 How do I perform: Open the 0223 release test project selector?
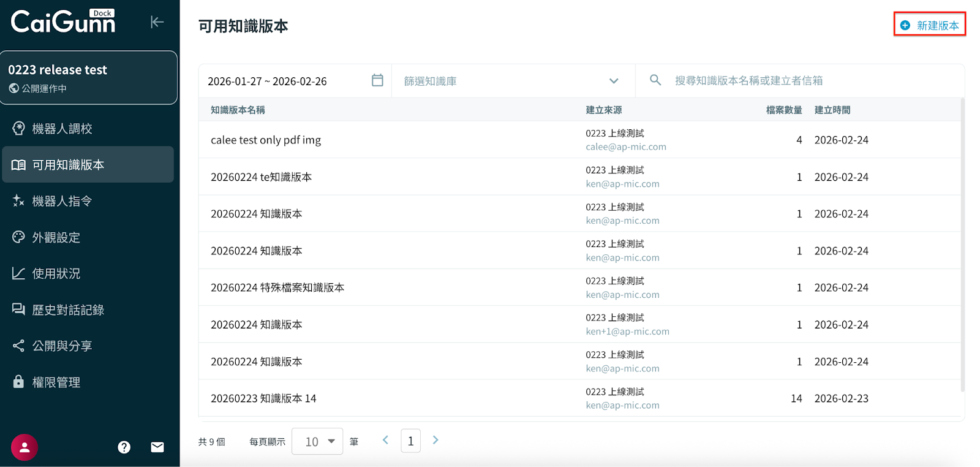point(89,78)
